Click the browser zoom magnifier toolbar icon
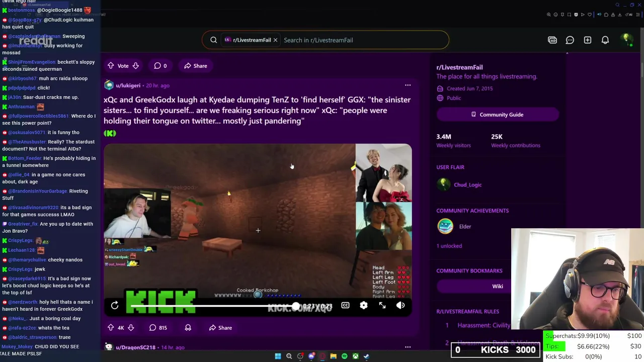644x362 pixels. click(x=549, y=15)
